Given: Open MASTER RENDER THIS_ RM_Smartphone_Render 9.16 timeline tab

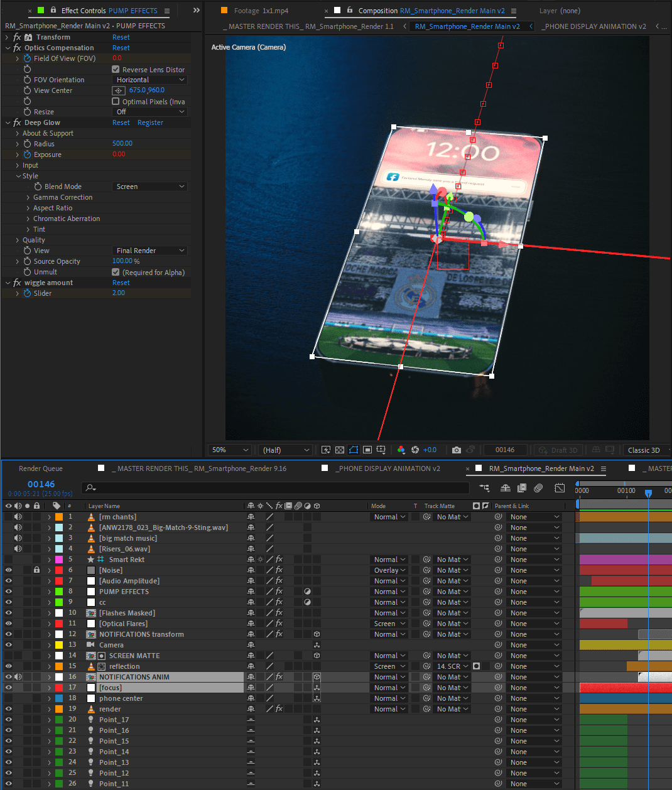Looking at the screenshot, I should [x=199, y=468].
